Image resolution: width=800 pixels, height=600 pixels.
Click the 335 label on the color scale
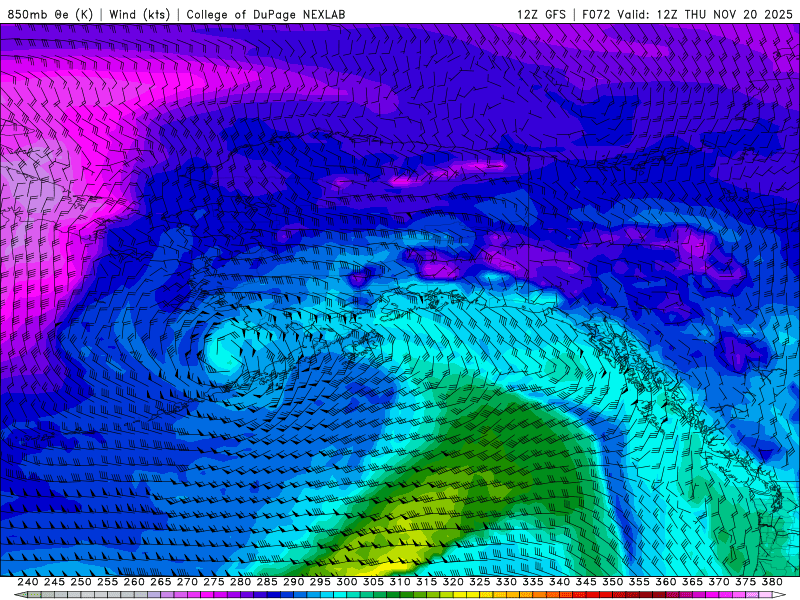[x=532, y=582]
